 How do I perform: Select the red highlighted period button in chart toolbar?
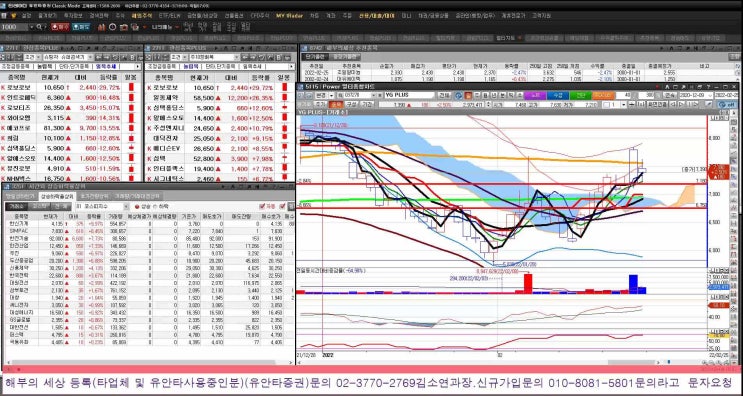tap(336, 104)
